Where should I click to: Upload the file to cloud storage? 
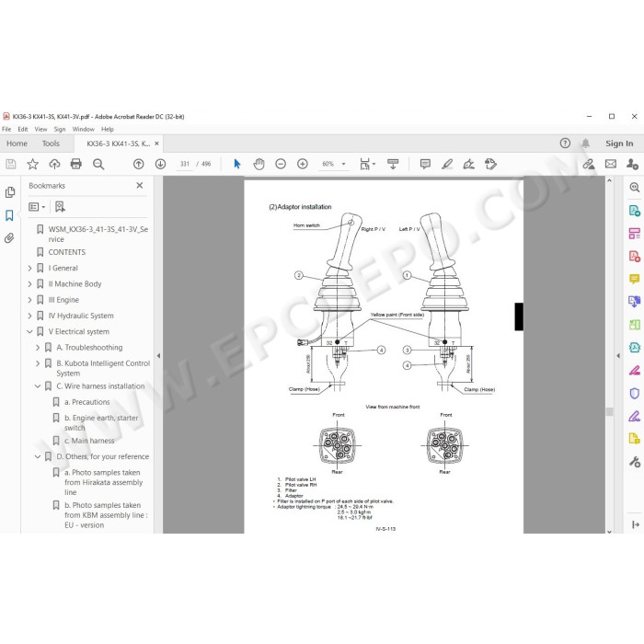click(54, 165)
